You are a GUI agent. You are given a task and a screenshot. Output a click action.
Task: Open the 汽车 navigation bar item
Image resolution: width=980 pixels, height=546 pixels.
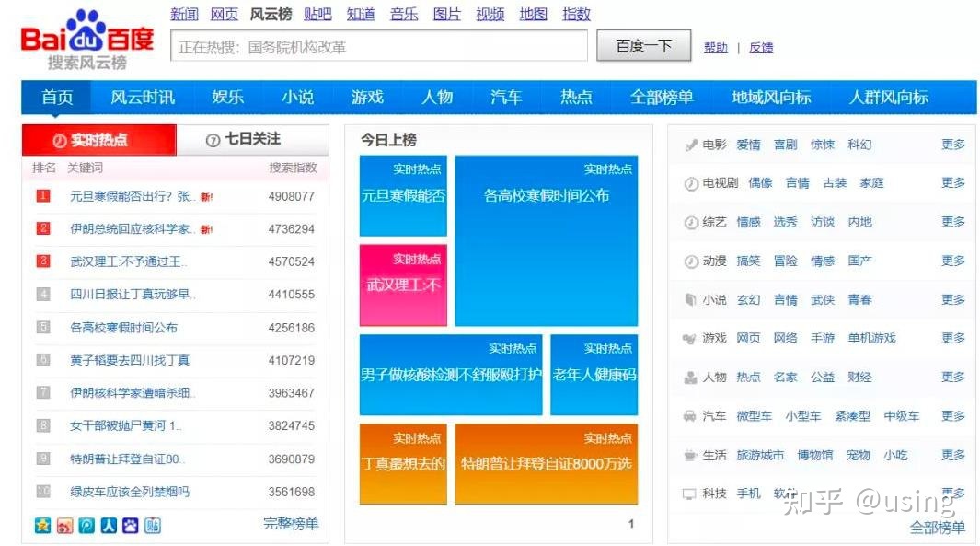[506, 98]
